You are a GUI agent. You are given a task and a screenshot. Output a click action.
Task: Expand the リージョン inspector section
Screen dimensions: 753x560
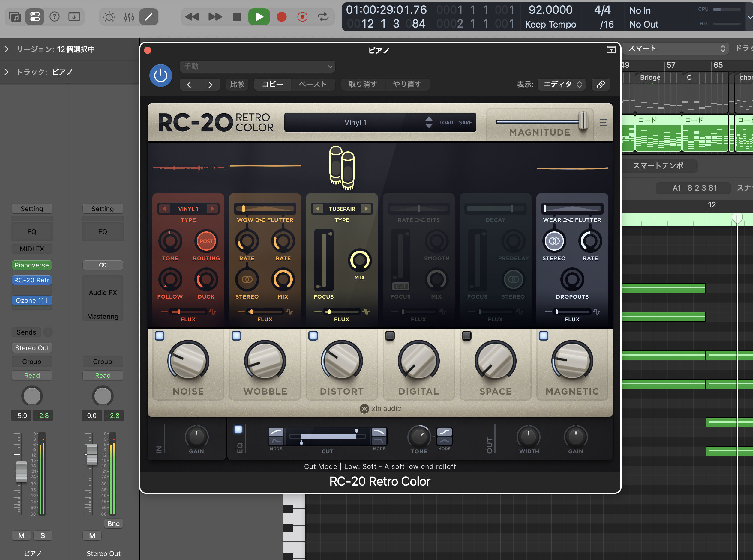(6, 49)
